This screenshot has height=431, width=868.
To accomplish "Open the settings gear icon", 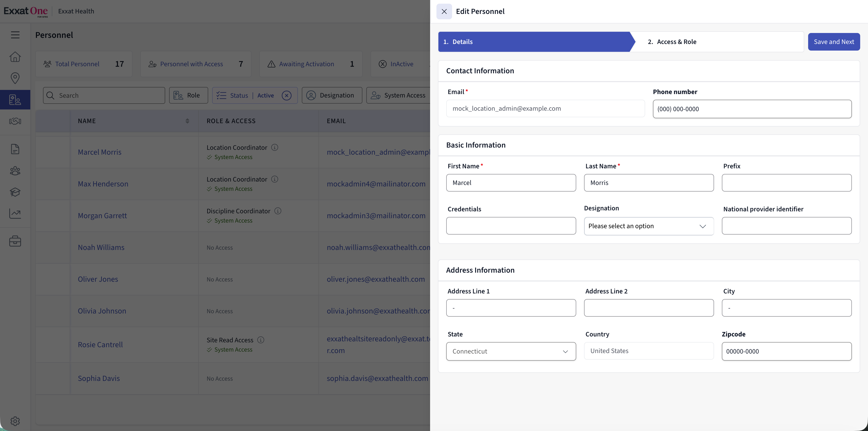I will click(x=15, y=421).
